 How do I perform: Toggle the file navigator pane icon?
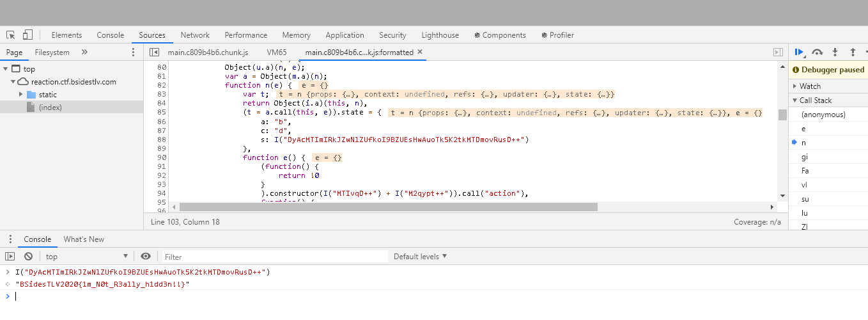point(154,52)
